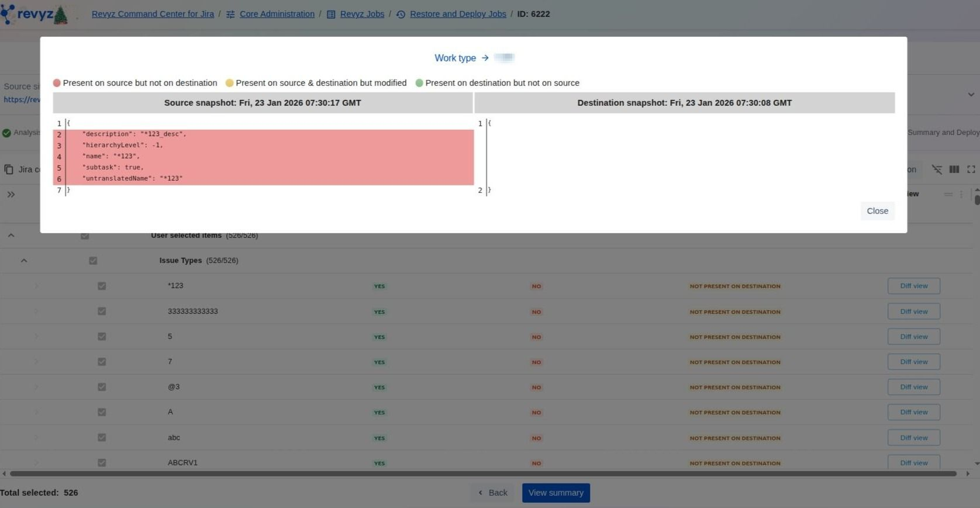The image size is (980, 508).
Task: Click the clear filters icon
Action: click(x=937, y=170)
